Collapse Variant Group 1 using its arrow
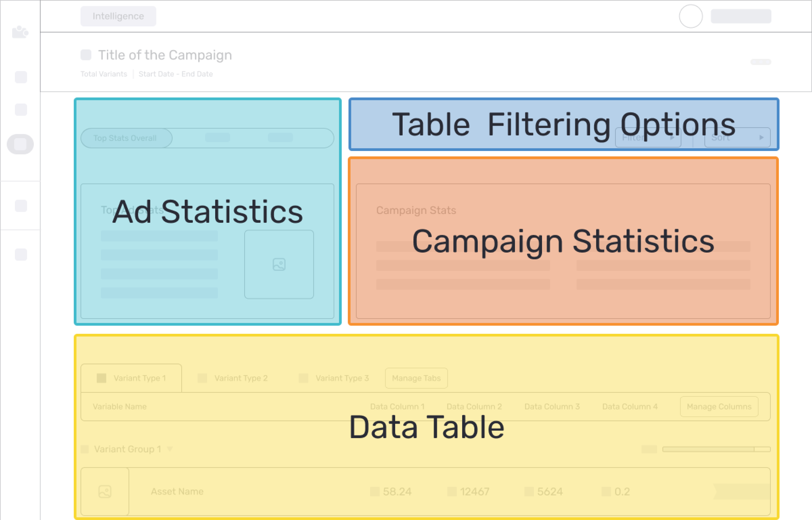This screenshot has height=520, width=812. pyautogui.click(x=170, y=449)
